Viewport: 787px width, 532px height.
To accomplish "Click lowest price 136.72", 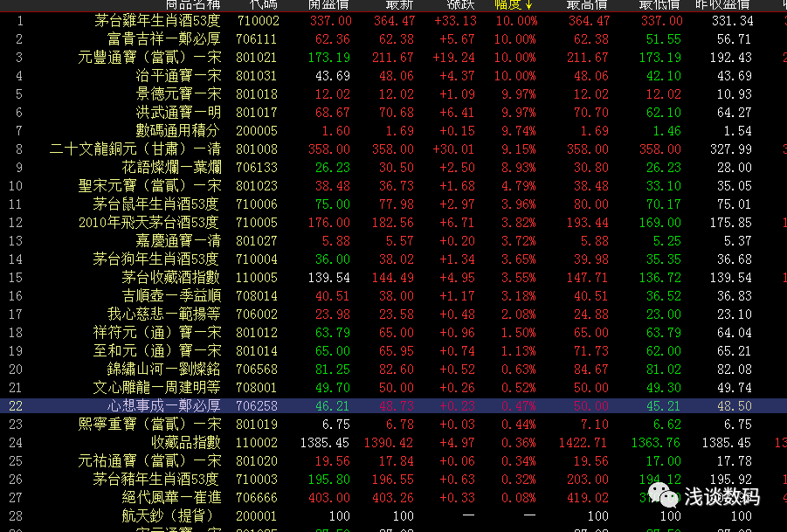I will click(x=660, y=278).
